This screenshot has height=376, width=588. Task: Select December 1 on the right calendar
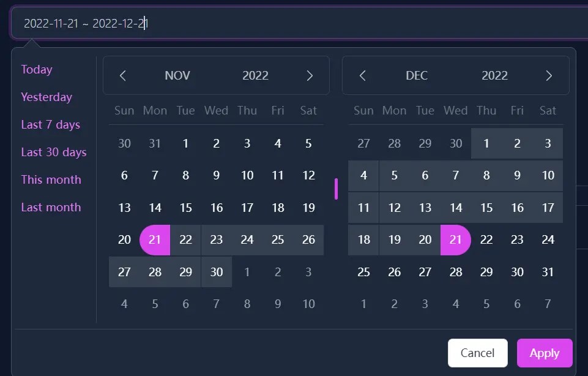pos(486,143)
